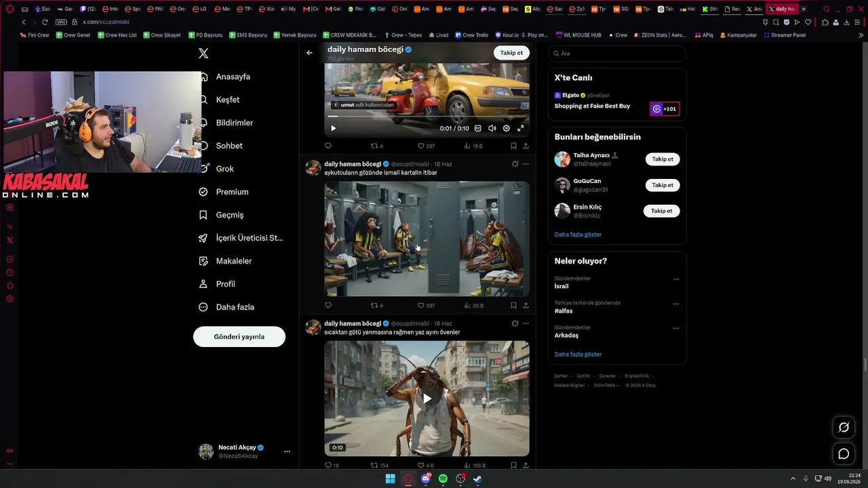Viewport: 868px width, 488px height.
Task: Open the floating Grok button
Action: tap(844, 427)
